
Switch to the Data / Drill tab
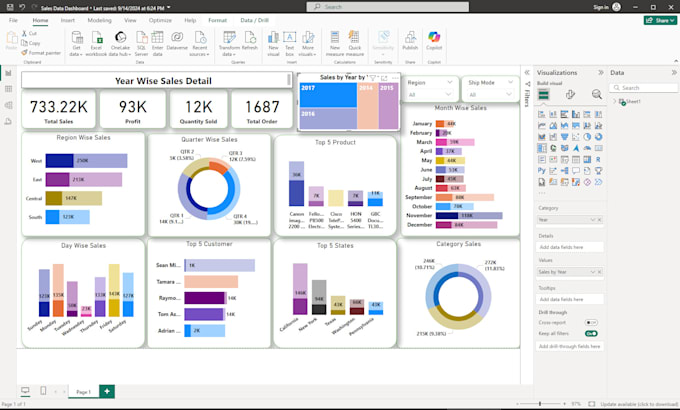[x=255, y=20]
